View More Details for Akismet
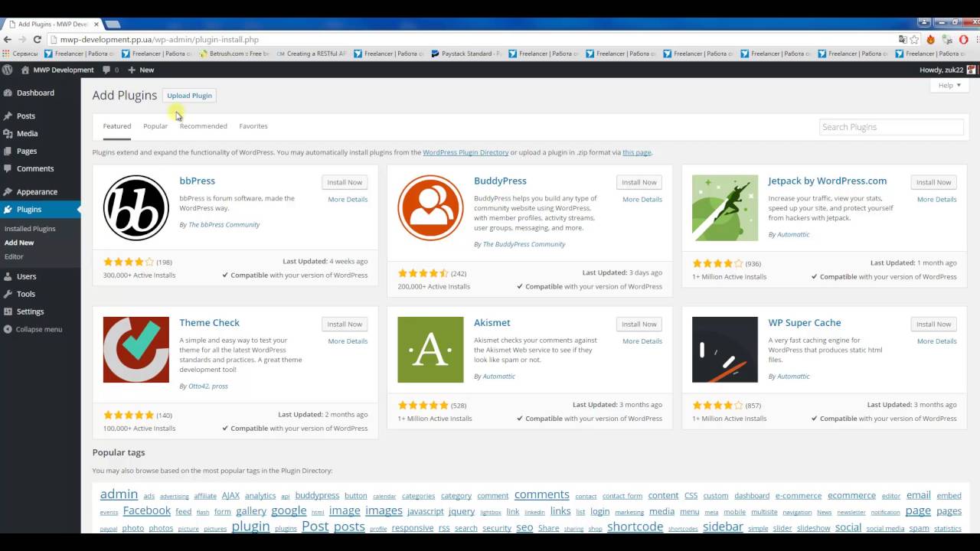The height and width of the screenshot is (551, 980). pyautogui.click(x=642, y=341)
